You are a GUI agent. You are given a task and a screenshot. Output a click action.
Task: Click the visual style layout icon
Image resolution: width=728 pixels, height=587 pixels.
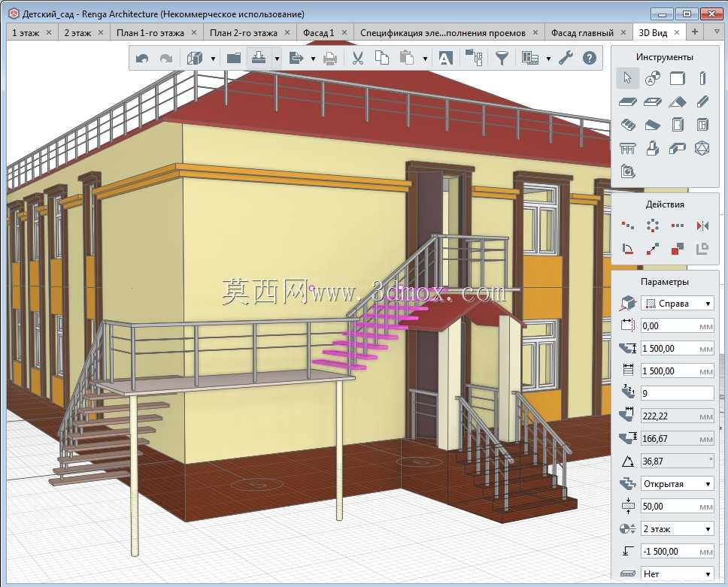tap(530, 58)
